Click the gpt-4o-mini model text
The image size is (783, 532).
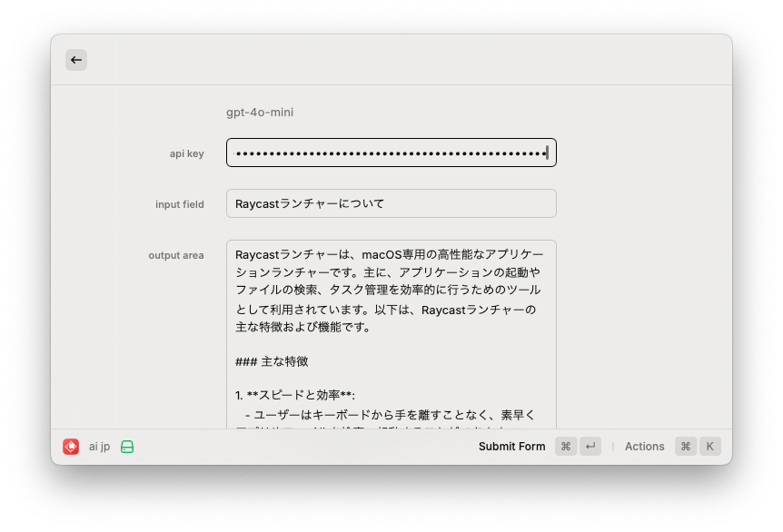coord(260,113)
